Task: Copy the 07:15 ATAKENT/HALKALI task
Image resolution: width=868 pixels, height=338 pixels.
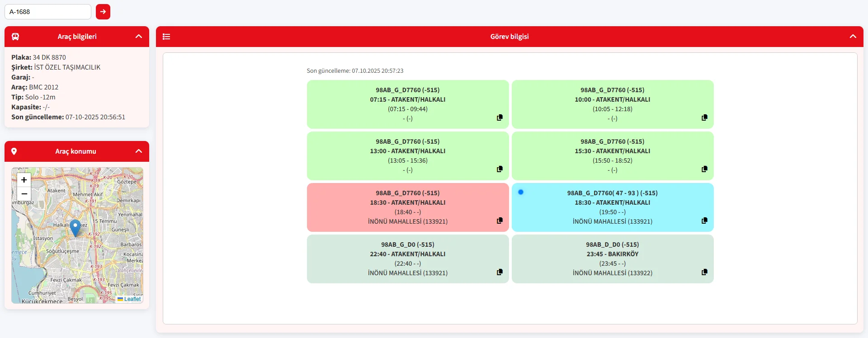Action: (x=500, y=117)
